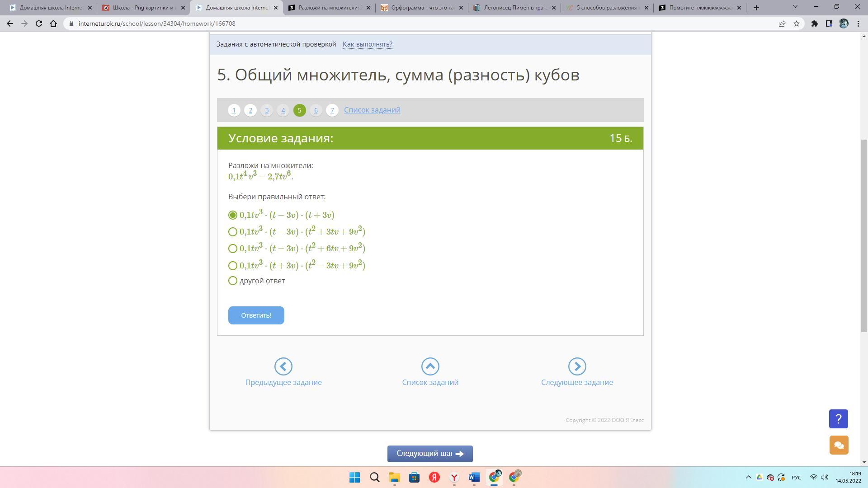
Task: Click the task list up-arrow circle
Action: (430, 366)
